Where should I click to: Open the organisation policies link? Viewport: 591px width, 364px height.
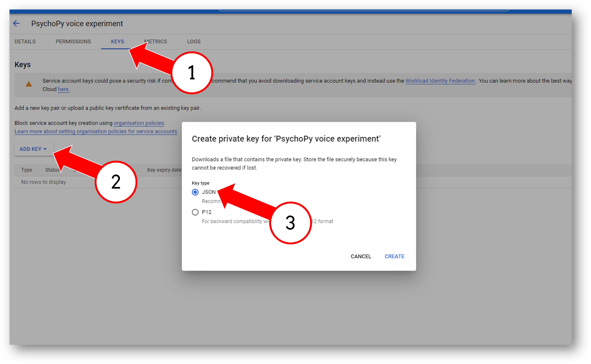click(139, 123)
